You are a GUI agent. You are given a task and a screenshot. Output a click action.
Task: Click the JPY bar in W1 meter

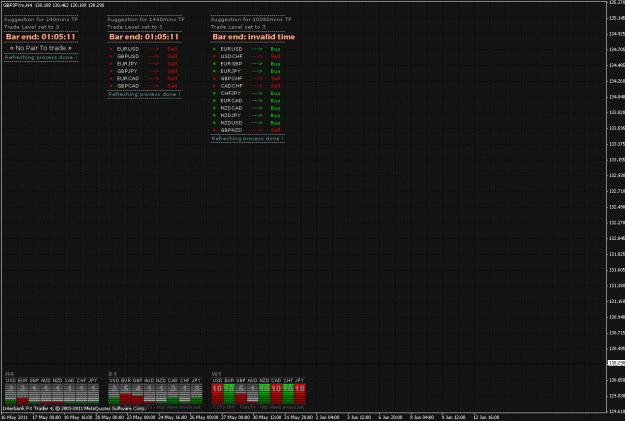point(300,393)
